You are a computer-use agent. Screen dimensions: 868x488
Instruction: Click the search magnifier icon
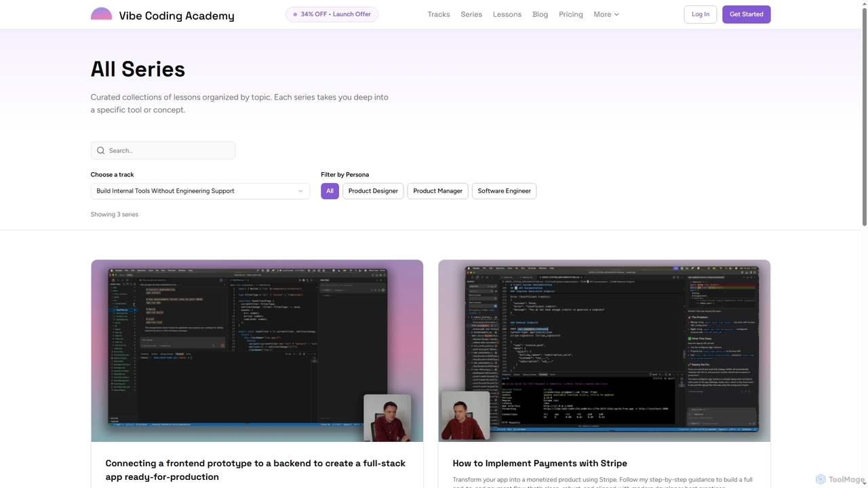(101, 150)
